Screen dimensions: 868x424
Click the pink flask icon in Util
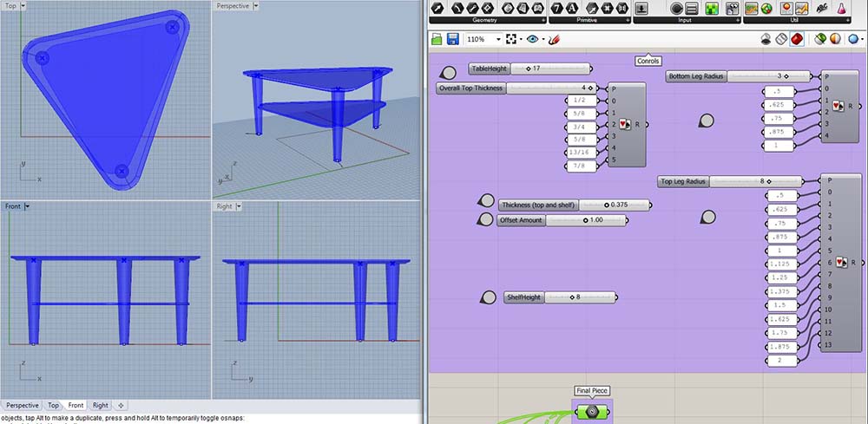(x=841, y=9)
